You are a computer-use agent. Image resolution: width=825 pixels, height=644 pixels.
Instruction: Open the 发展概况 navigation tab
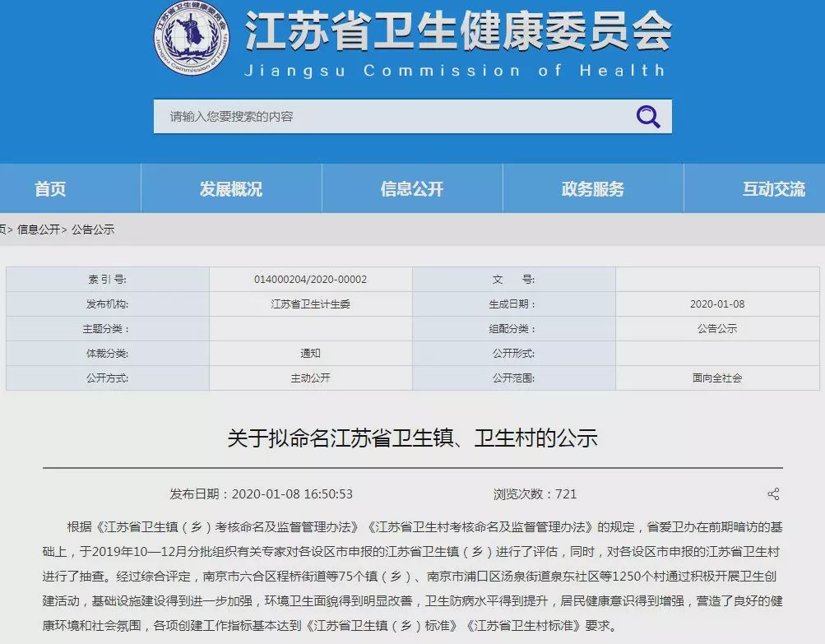[231, 188]
